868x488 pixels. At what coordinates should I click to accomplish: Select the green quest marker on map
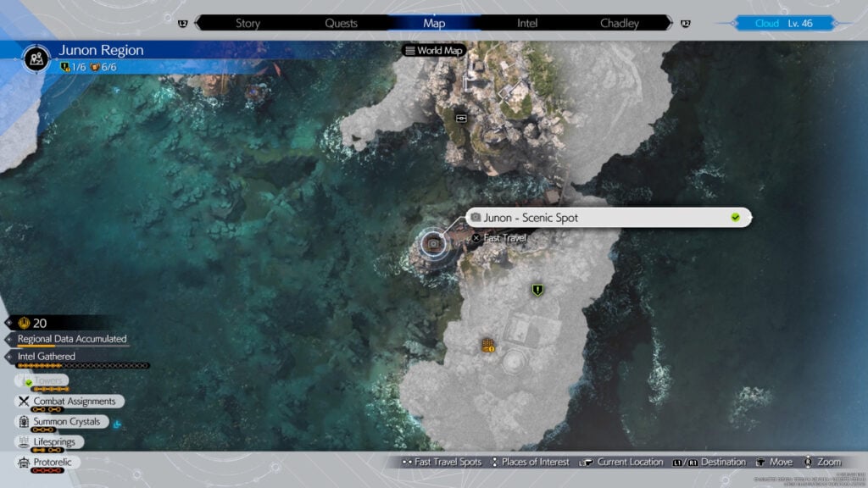(x=537, y=291)
